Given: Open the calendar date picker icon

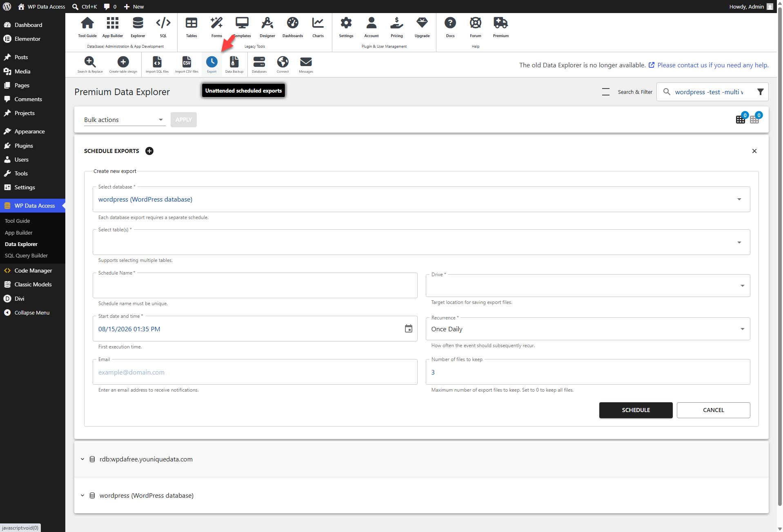Looking at the screenshot, I should pos(408,328).
